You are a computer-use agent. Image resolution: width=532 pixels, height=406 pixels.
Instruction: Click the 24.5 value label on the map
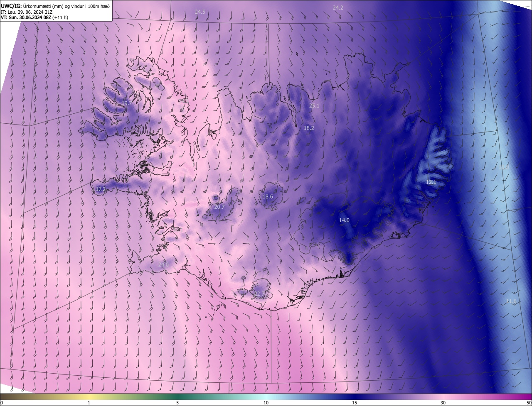coord(200,12)
